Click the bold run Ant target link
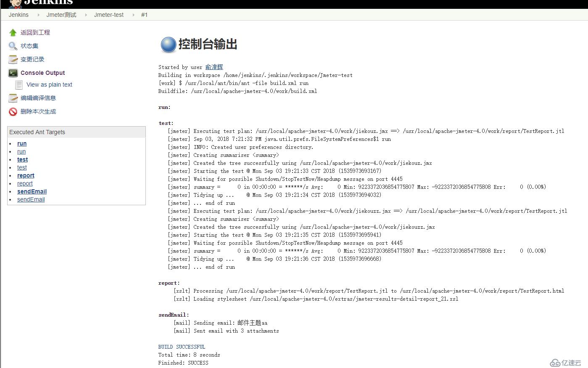The width and height of the screenshot is (588, 368). 22,143
